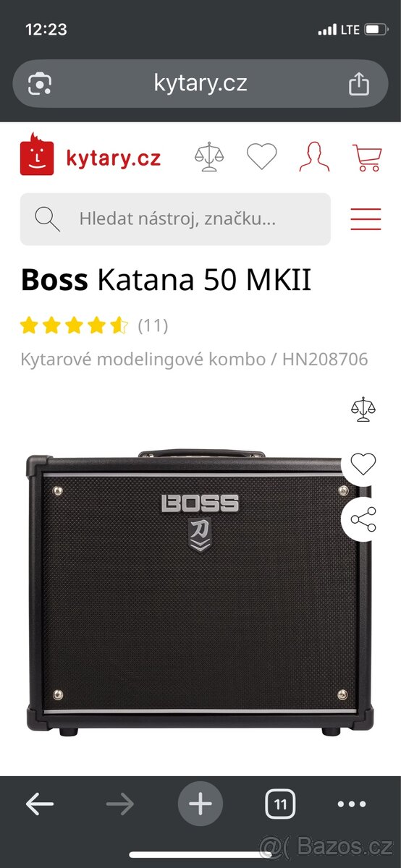Image resolution: width=401 pixels, height=868 pixels.
Task: Show the open tabs switcher
Action: click(x=280, y=804)
